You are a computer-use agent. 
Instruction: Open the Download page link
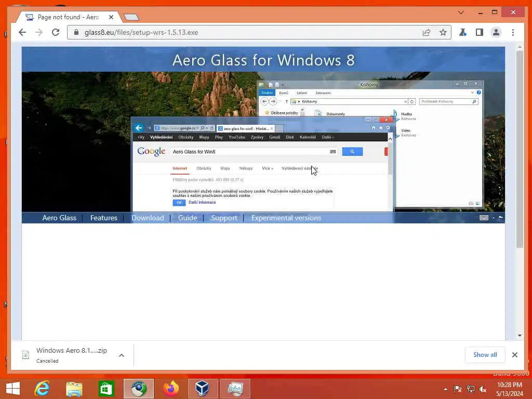[148, 218]
